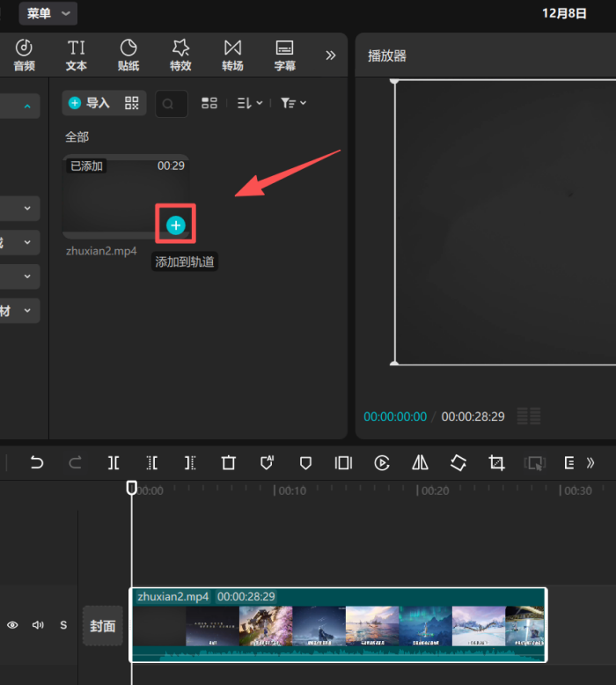The image size is (616, 685).
Task: Switch media view to grid layout
Action: [x=209, y=103]
